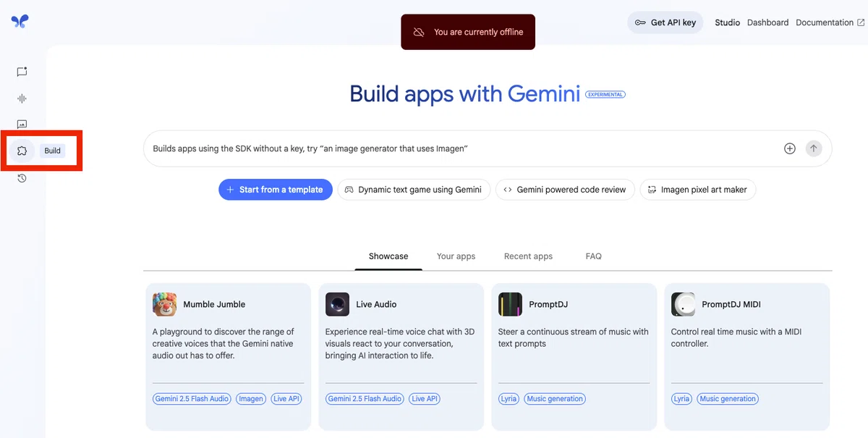The image size is (868, 438).
Task: Switch to the Recent apps tab
Action: [x=528, y=256]
